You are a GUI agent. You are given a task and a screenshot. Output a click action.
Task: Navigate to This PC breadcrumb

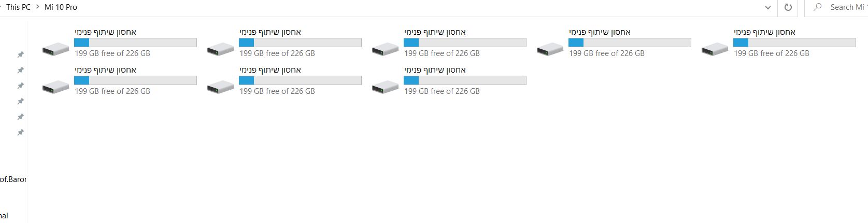18,7
